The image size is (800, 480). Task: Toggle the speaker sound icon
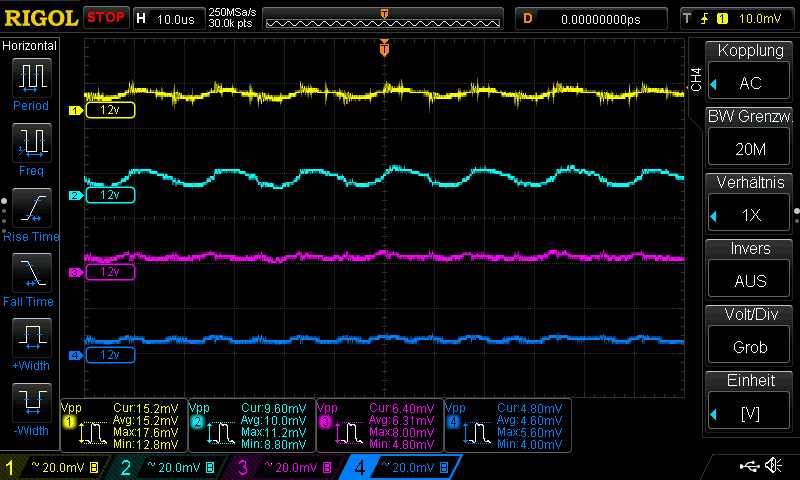coord(774,466)
